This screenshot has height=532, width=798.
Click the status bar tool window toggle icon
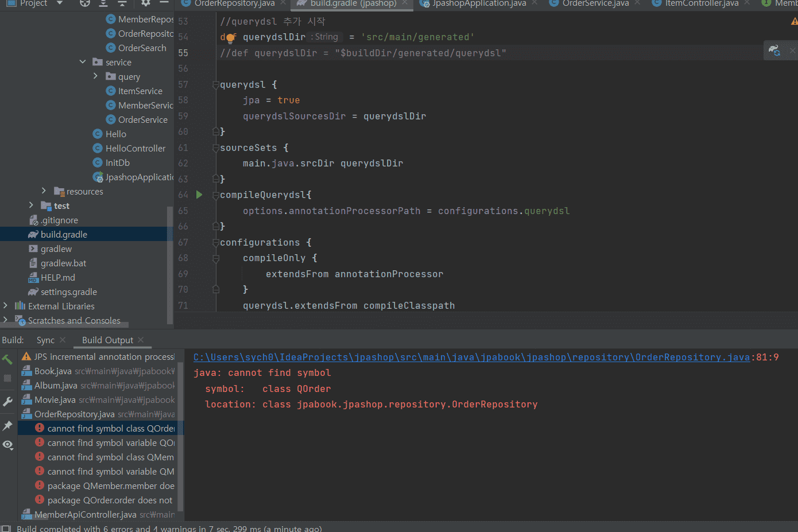pos(6,528)
